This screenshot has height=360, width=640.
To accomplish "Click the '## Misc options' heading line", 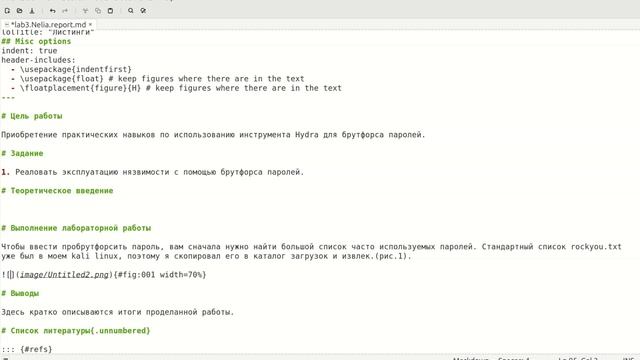I will (x=36, y=41).
